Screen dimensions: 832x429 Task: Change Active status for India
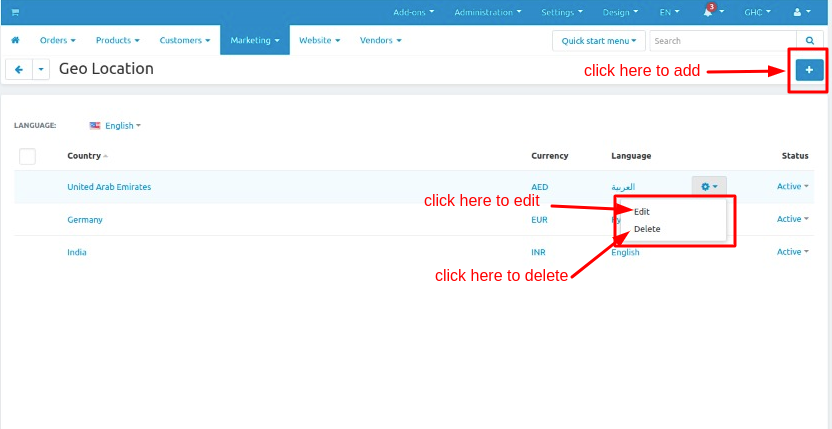pyautogui.click(x=793, y=252)
